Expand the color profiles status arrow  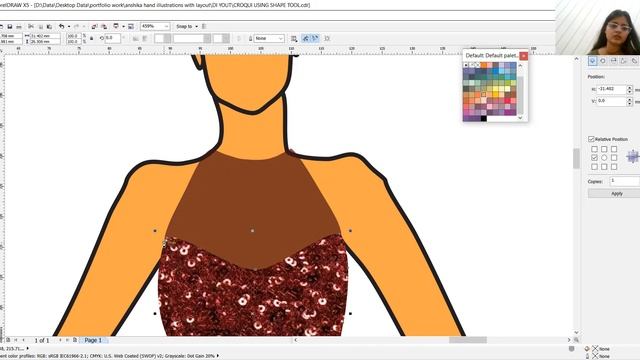(x=218, y=356)
